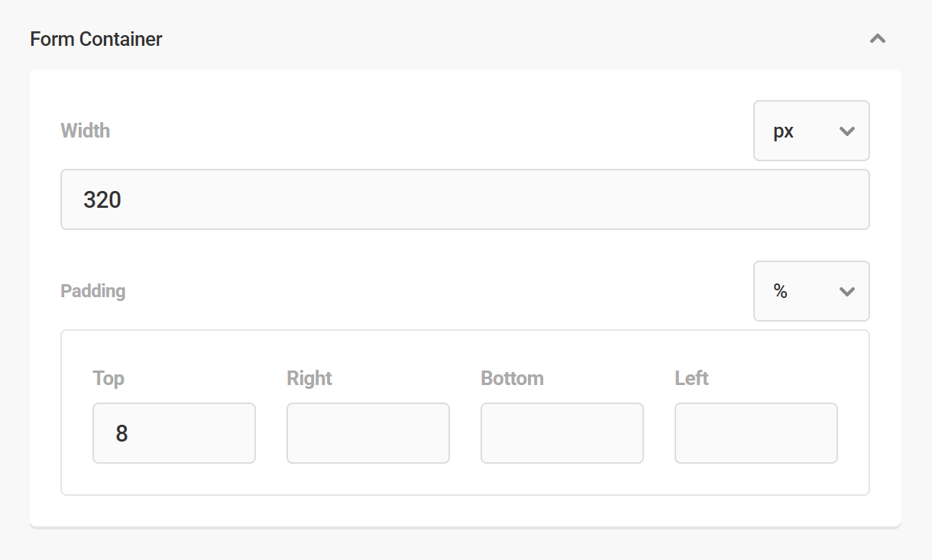Open the width unit dropdown showing px

pos(811,131)
